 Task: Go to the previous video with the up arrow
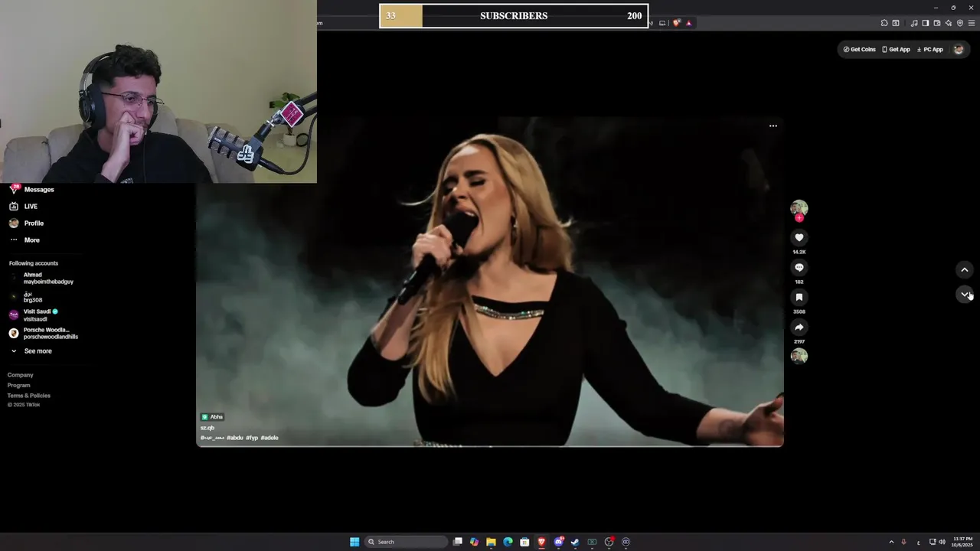coord(965,269)
